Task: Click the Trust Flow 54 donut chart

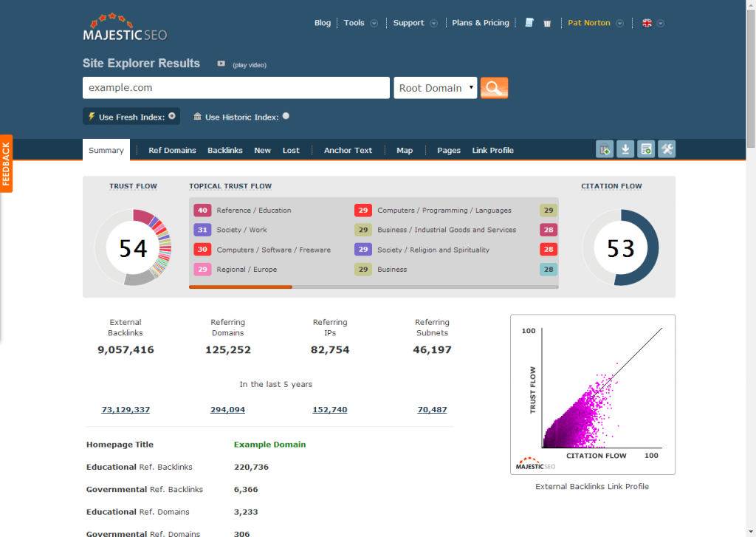Action: 133,247
